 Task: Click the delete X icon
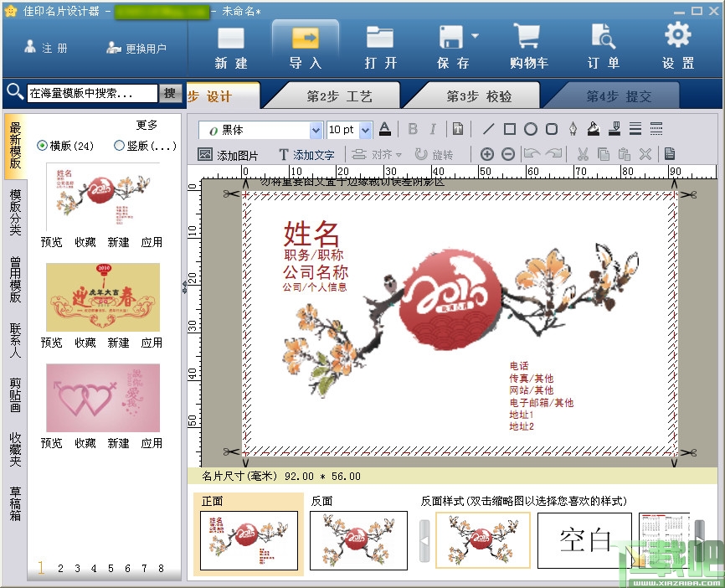pos(645,154)
